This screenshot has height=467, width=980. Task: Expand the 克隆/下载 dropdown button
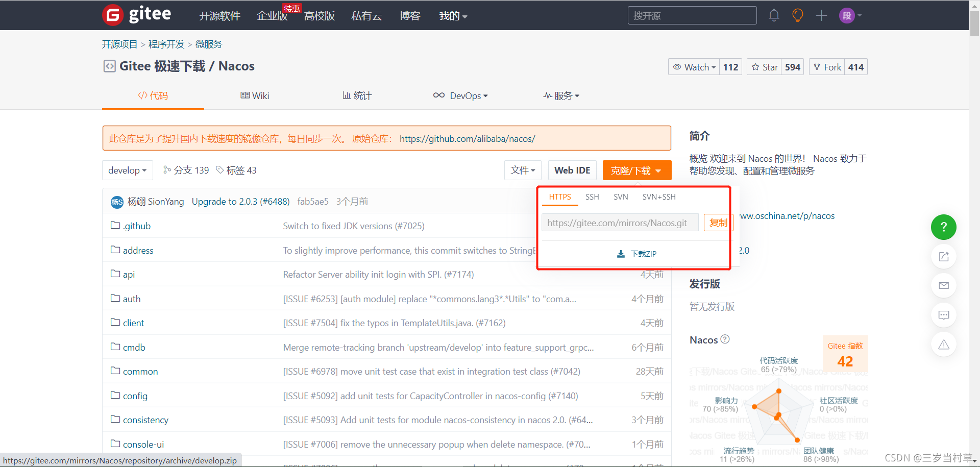tap(636, 170)
